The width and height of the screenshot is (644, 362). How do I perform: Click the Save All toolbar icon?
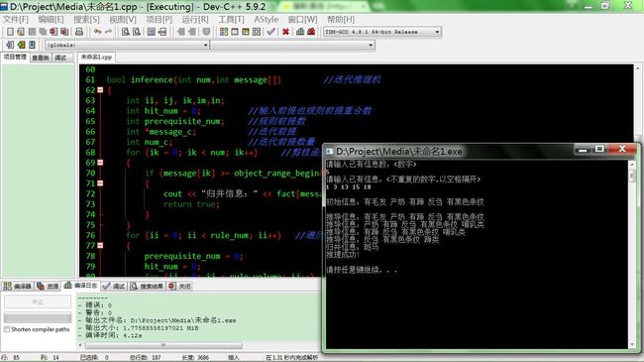click(x=43, y=32)
